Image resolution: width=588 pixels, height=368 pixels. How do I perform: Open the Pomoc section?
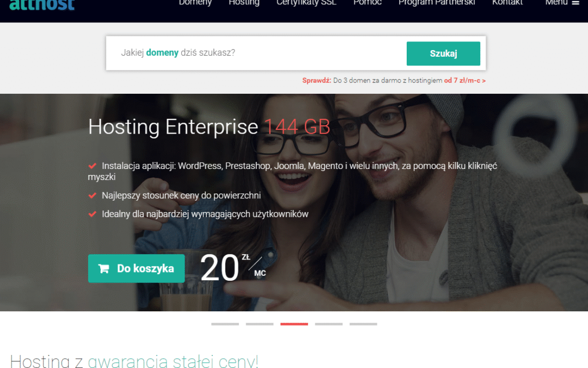[367, 3]
